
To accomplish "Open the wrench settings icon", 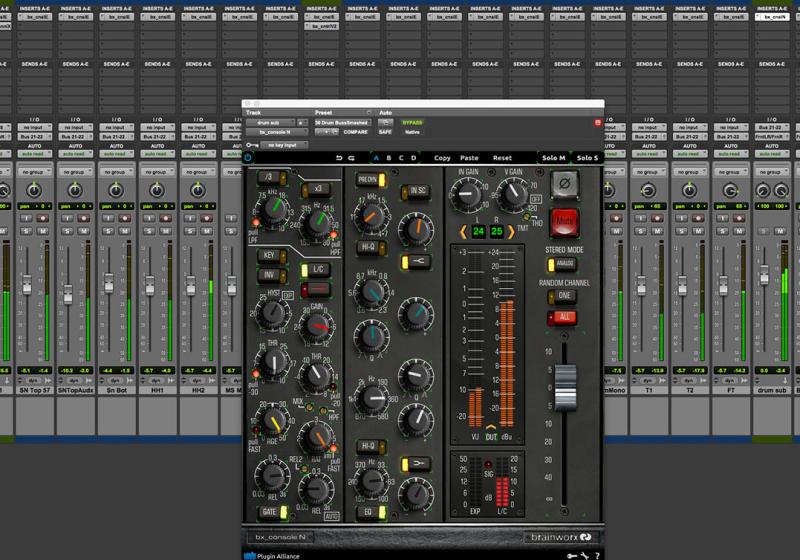I will (585, 555).
